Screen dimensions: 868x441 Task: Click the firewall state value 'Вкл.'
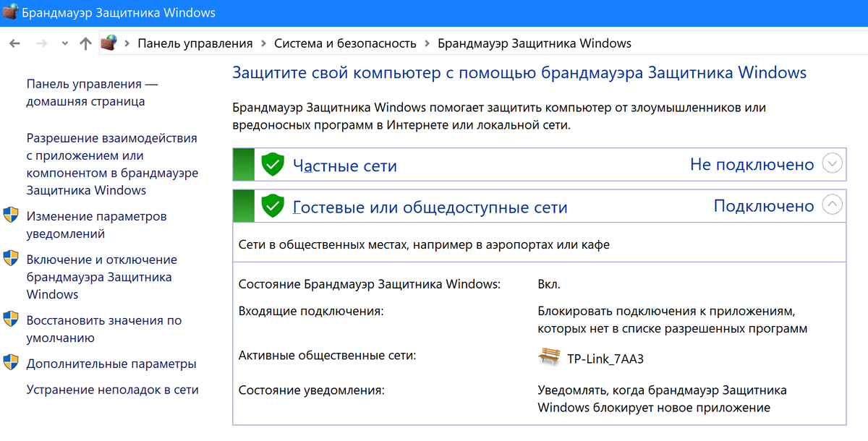(549, 284)
